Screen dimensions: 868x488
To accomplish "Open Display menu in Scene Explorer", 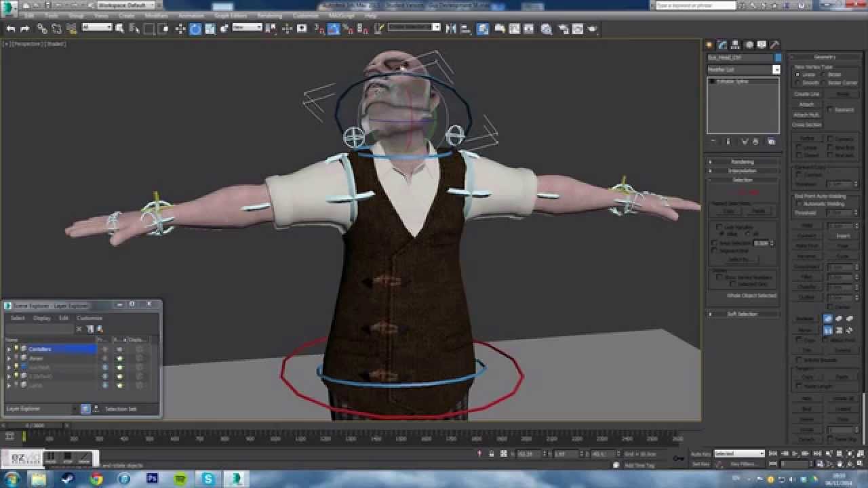I will click(42, 318).
